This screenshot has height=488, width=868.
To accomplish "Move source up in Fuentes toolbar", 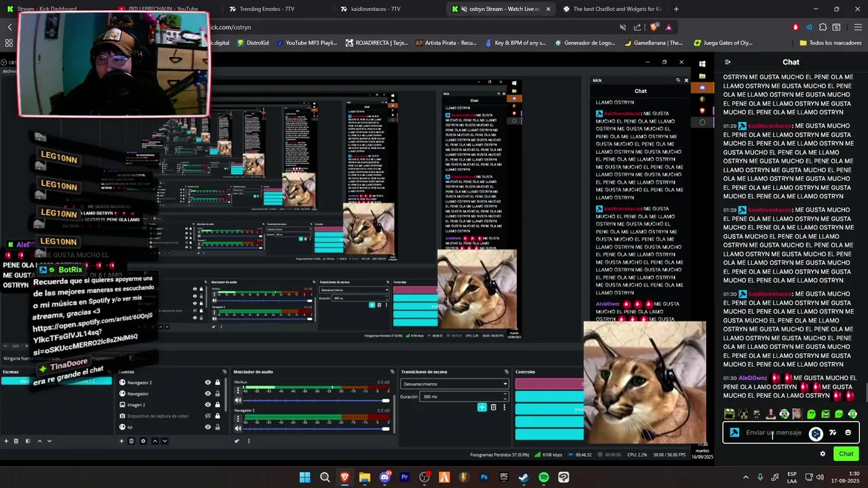I will pyautogui.click(x=155, y=441).
